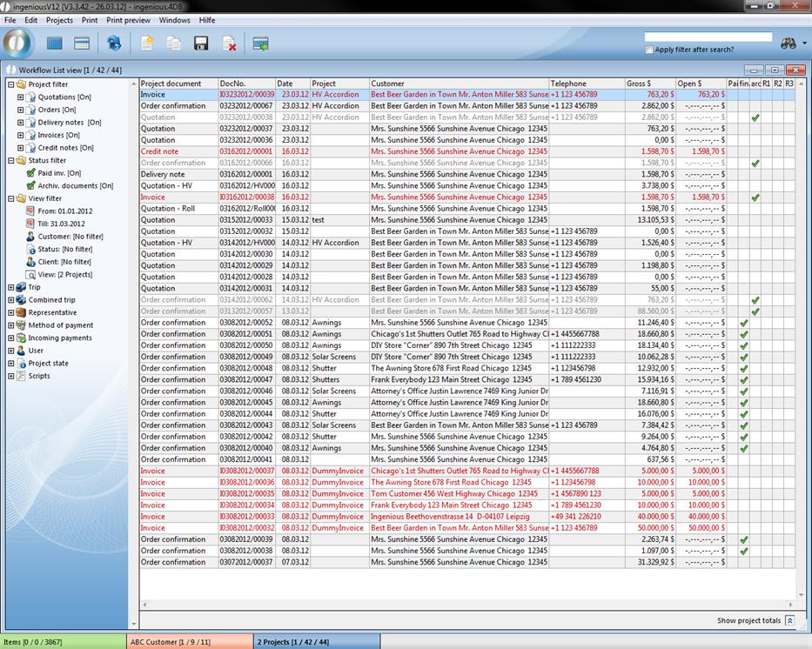Click the 'Gross $' column header
Image resolution: width=812 pixels, height=649 pixels.
tap(638, 84)
